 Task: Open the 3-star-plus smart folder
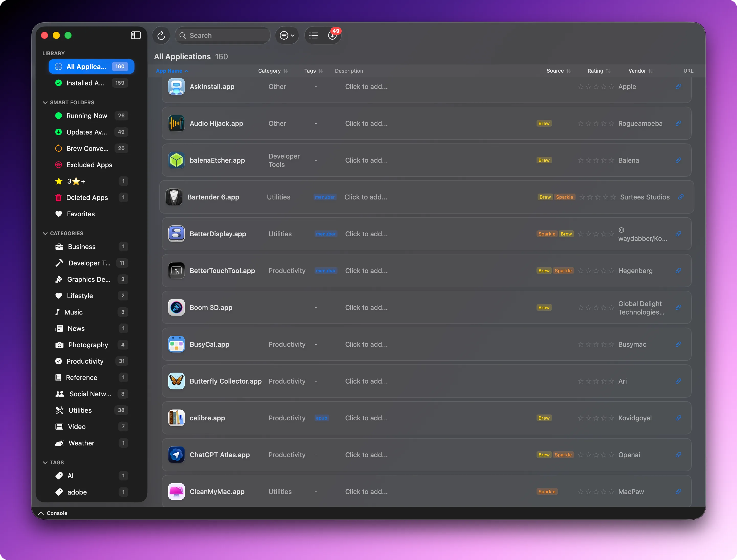(91, 181)
